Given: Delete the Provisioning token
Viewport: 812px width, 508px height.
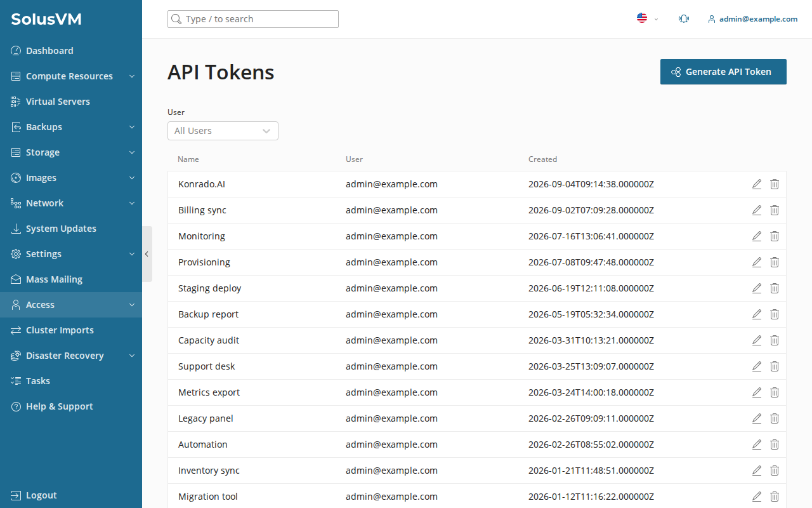Looking at the screenshot, I should (x=775, y=262).
